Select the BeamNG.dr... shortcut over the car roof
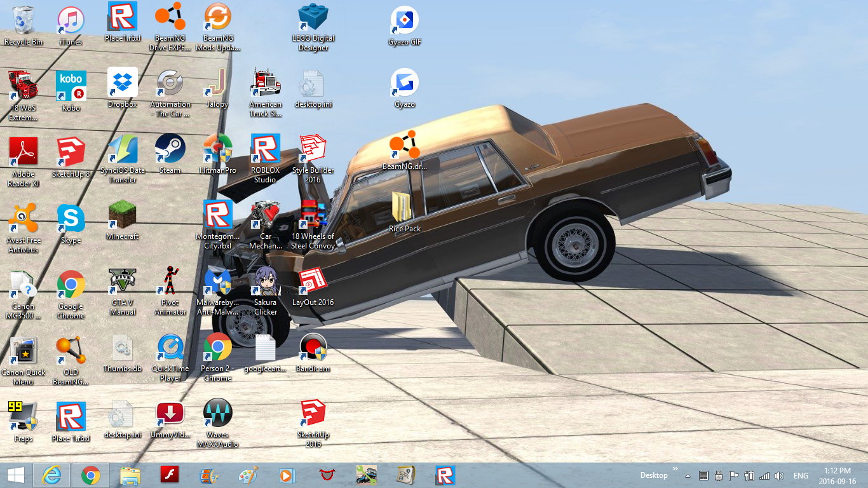Screen dimensions: 868x488 (x=405, y=150)
